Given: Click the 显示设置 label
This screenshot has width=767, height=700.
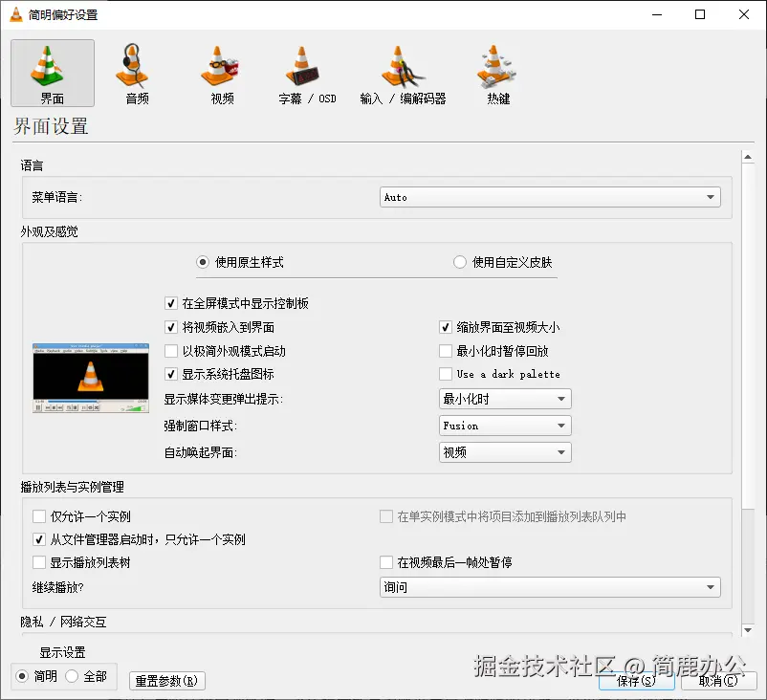Looking at the screenshot, I should 62,652.
